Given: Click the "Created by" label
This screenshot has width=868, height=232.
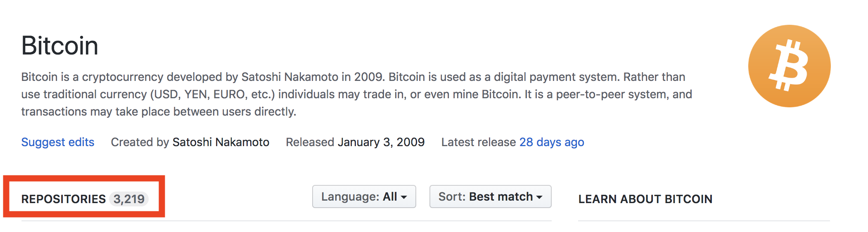Looking at the screenshot, I should [140, 142].
